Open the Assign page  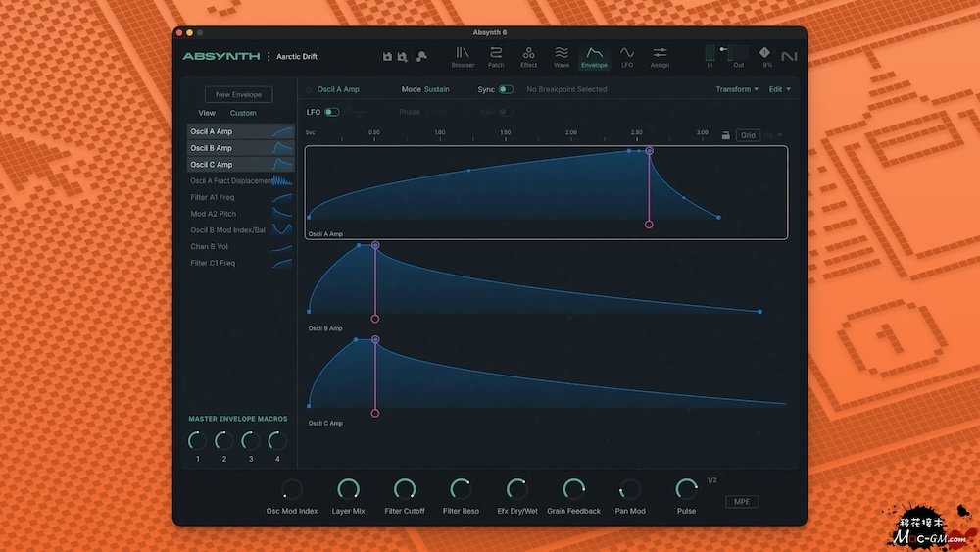click(x=660, y=57)
